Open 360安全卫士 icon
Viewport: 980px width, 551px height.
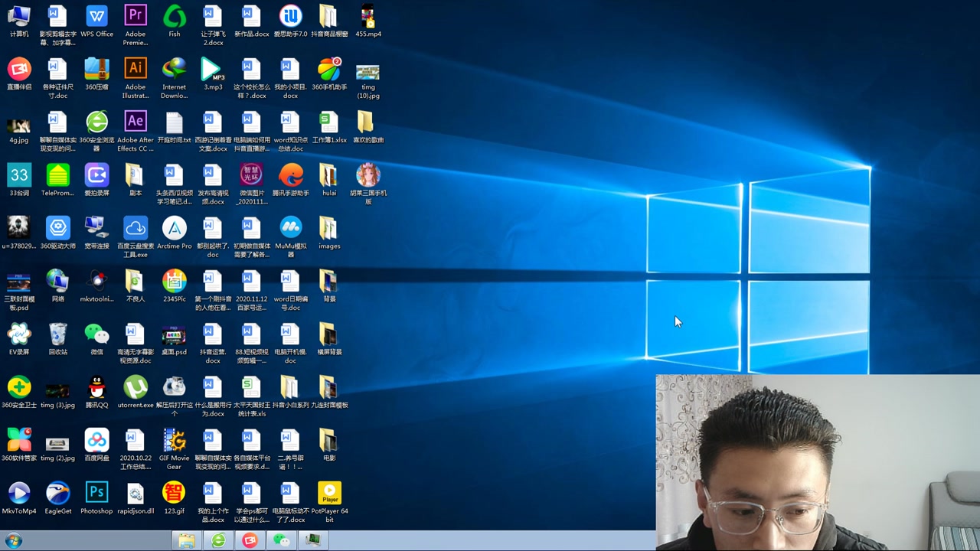19,391
